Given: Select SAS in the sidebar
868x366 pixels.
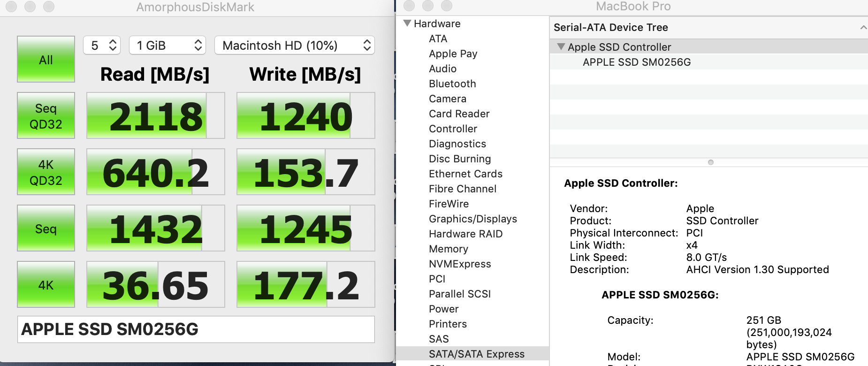Looking at the screenshot, I should 439,339.
